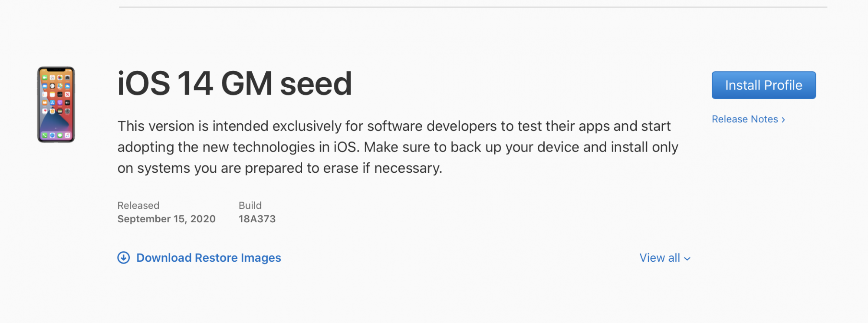Click the down chevron beside View all

pos(687,259)
